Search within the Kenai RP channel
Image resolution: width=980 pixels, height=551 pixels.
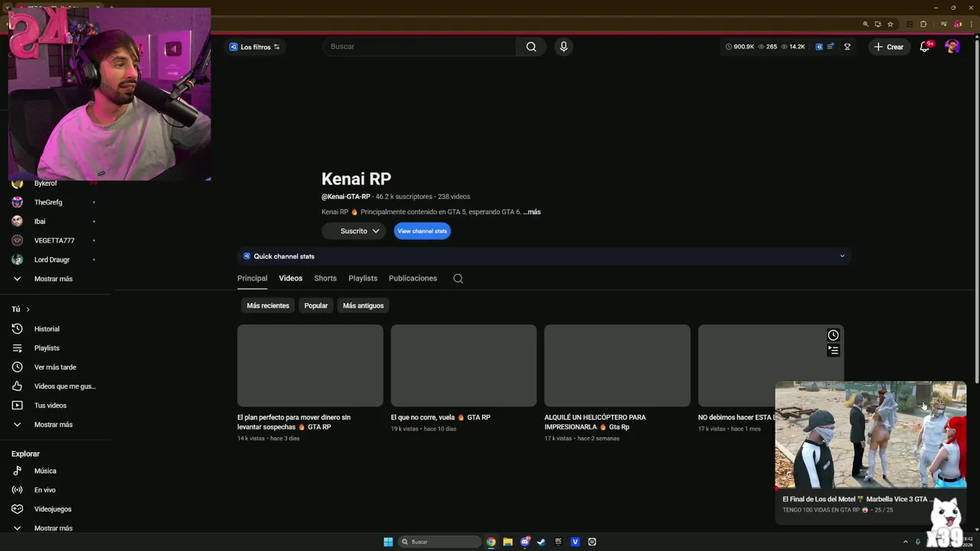click(x=458, y=279)
